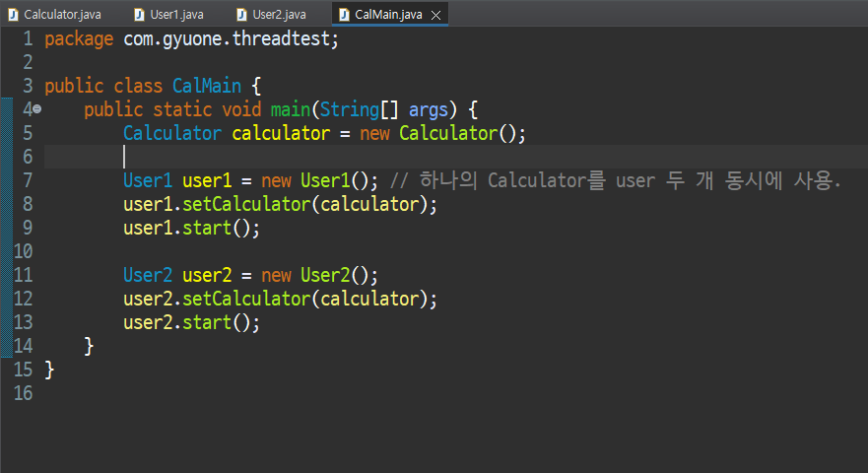This screenshot has height=473, width=868.
Task: Click the Calculator type on line 5
Action: pyautogui.click(x=172, y=133)
